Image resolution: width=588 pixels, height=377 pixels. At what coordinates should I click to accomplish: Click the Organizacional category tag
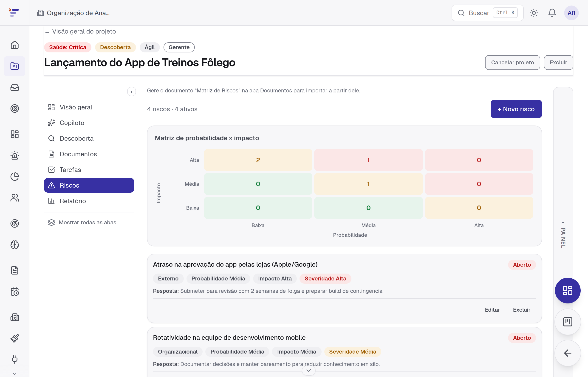(x=178, y=351)
